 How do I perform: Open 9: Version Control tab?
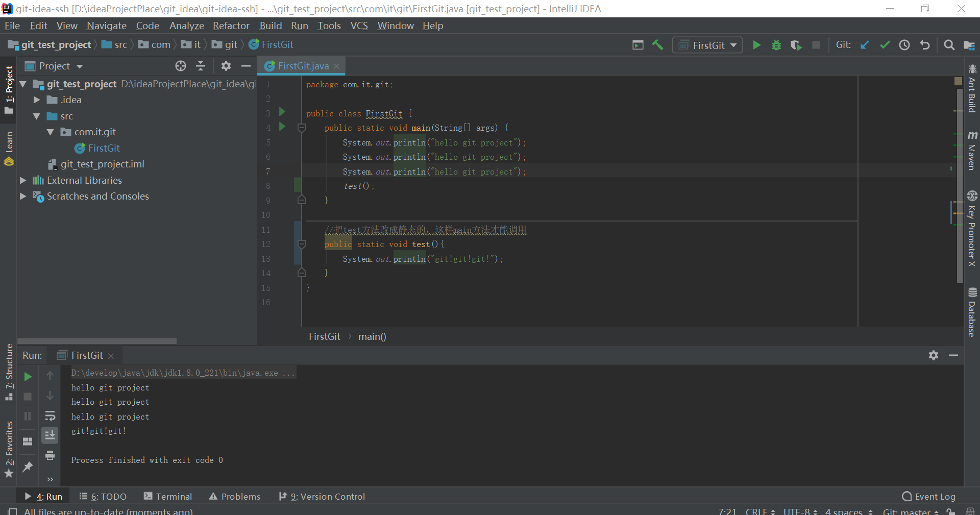pyautogui.click(x=322, y=496)
